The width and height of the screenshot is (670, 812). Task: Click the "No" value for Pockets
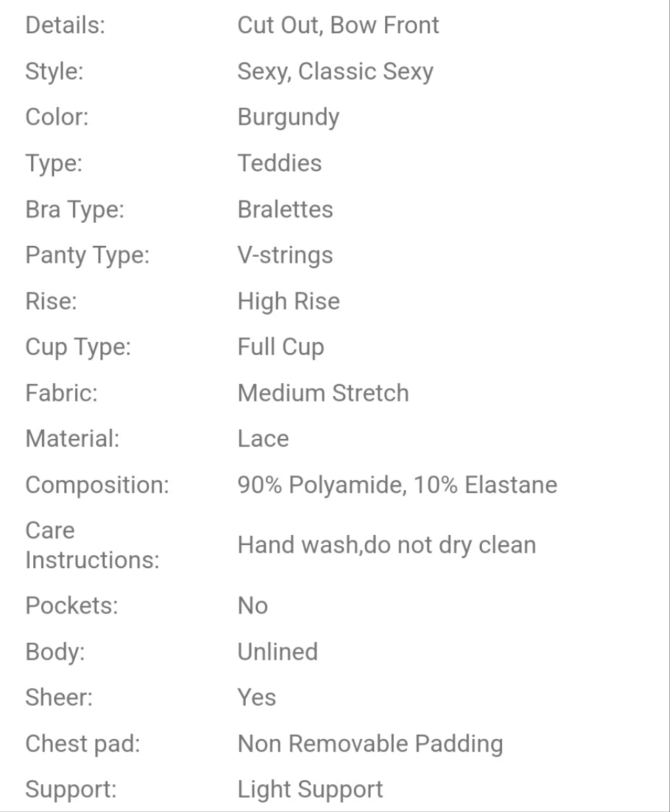[x=252, y=605]
